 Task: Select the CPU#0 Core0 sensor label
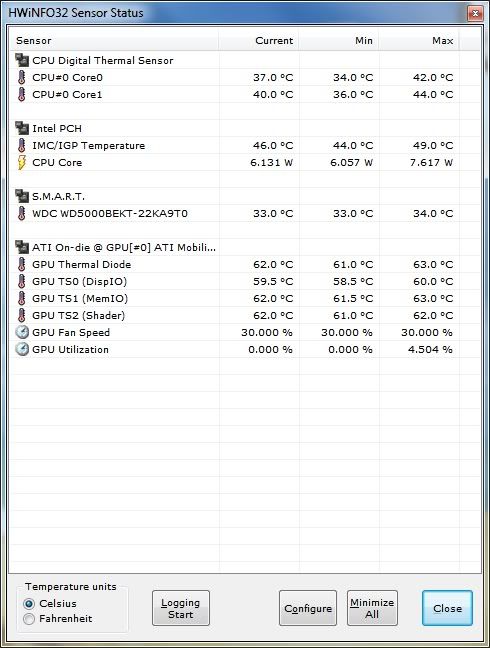point(67,77)
